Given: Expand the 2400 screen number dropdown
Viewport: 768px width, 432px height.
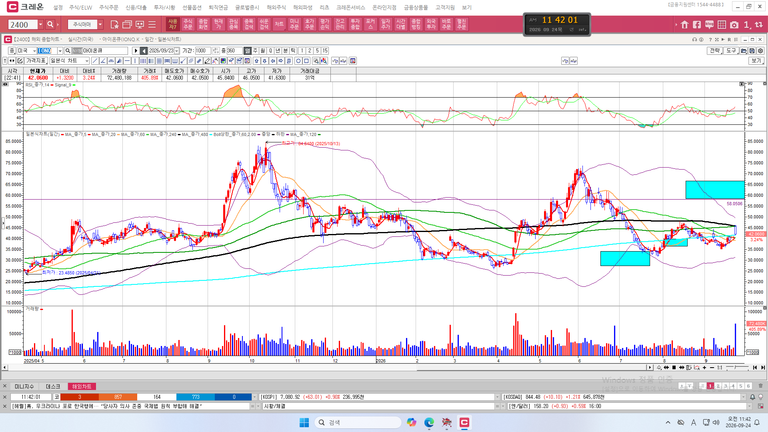Looking at the screenshot, I should [41, 24].
